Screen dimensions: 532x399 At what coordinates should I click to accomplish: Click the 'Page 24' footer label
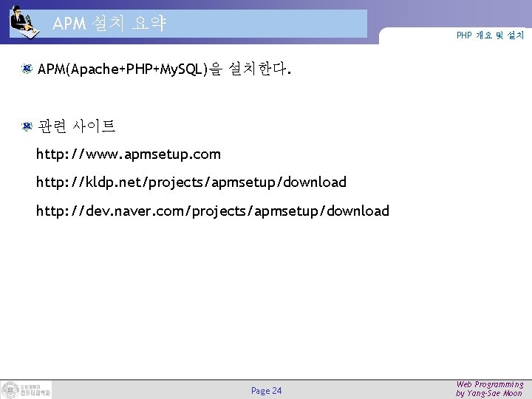(x=266, y=391)
